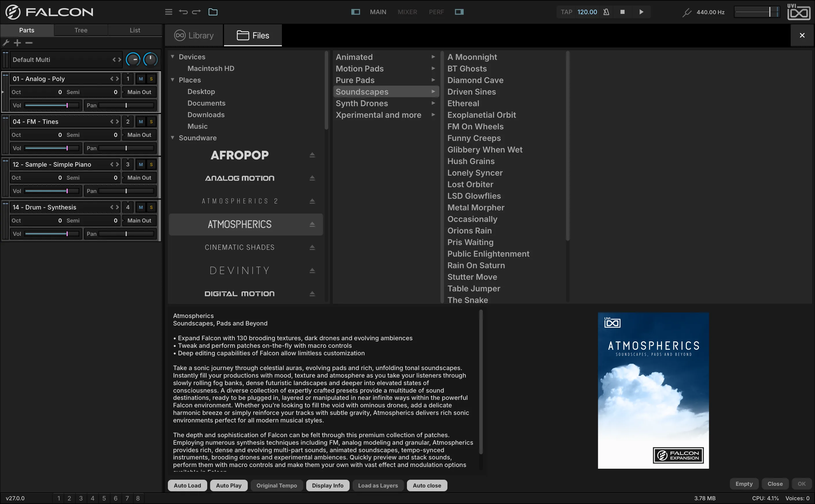Image resolution: width=815 pixels, height=504 pixels.
Task: Mute the 01 - Analog - Poly part
Action: (x=141, y=79)
